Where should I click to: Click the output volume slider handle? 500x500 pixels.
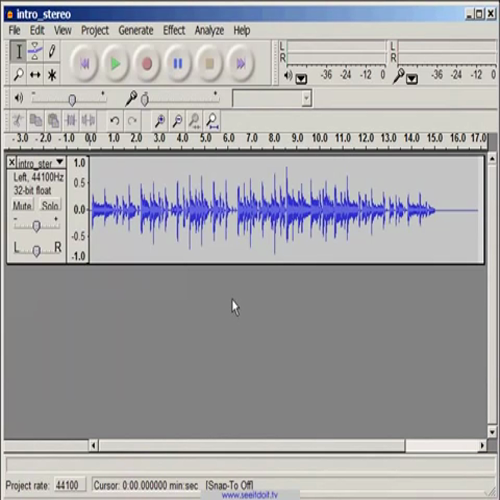[x=72, y=100]
